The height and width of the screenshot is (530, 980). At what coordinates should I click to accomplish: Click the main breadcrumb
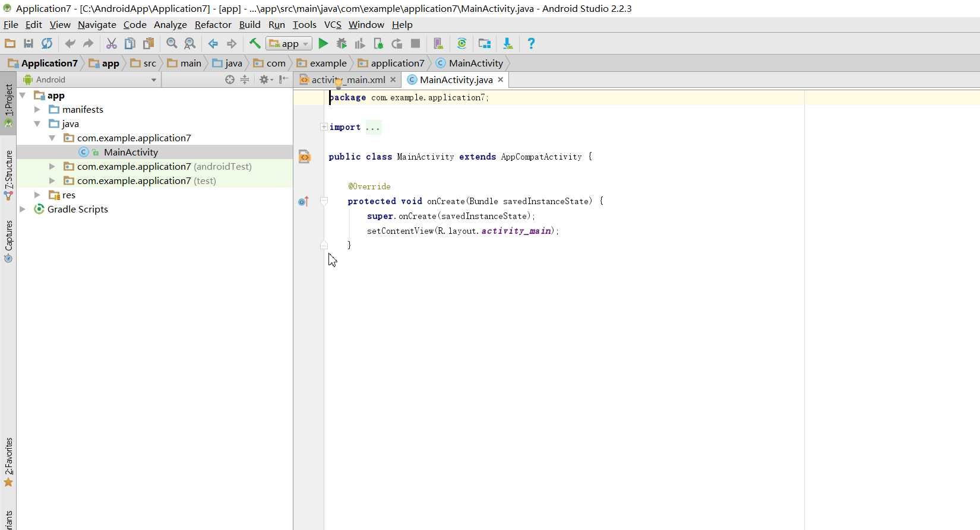[185, 63]
